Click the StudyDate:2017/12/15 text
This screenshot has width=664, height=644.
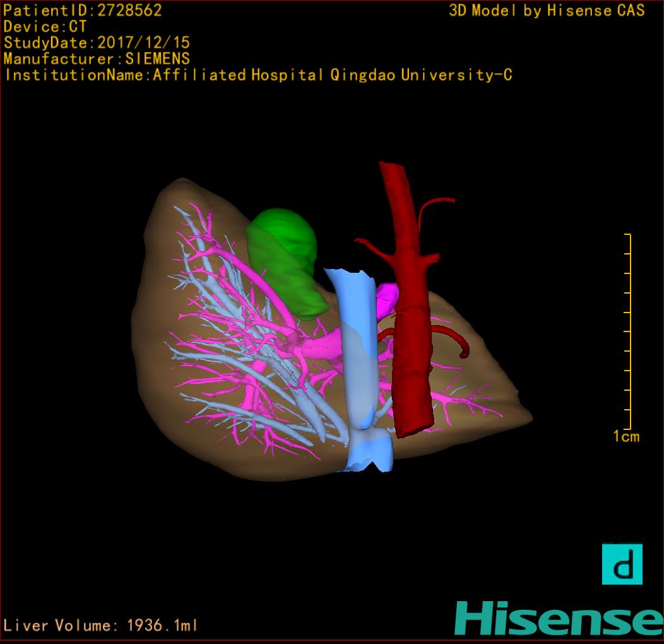click(x=97, y=43)
